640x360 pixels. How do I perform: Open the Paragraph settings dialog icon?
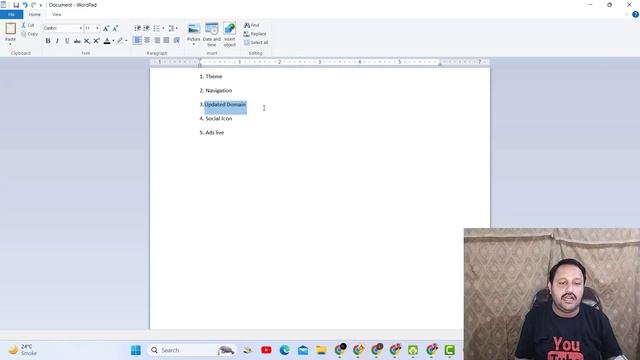click(176, 40)
